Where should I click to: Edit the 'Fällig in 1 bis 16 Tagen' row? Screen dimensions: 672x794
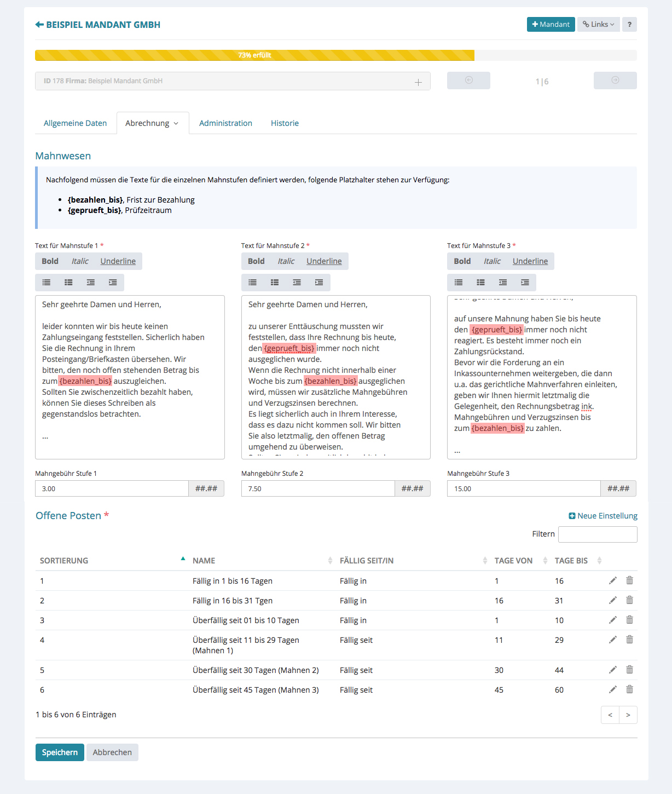613,580
